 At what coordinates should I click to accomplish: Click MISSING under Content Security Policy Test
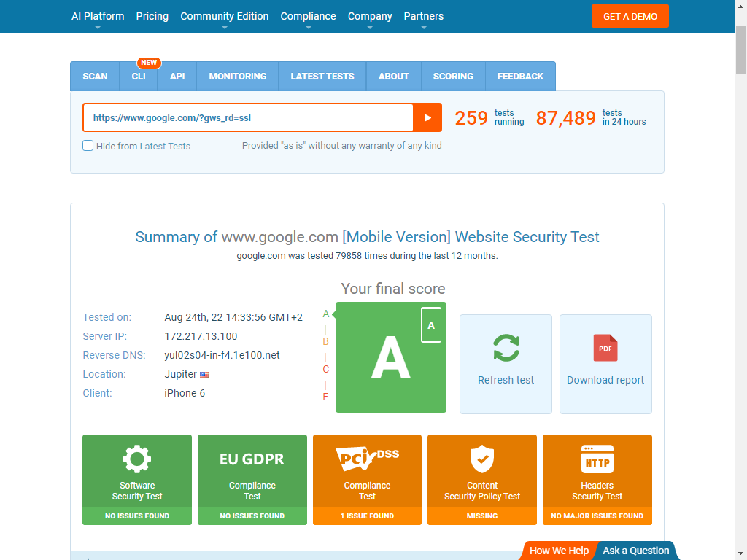point(482,516)
